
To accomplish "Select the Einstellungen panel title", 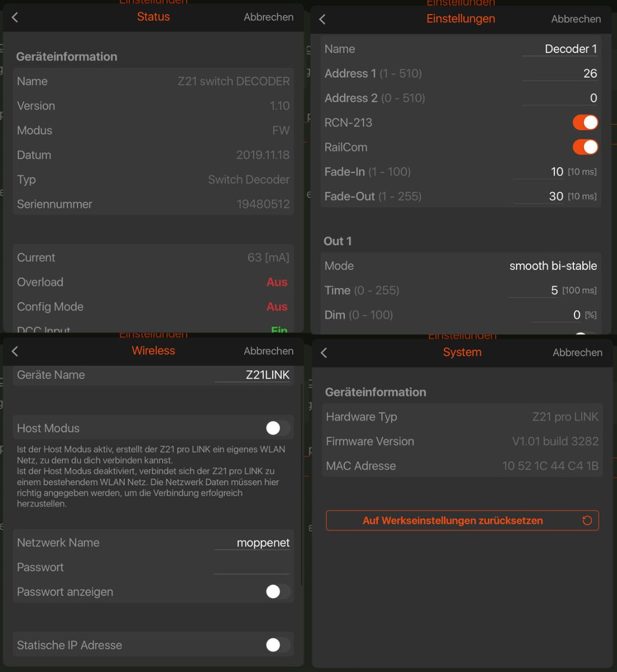I will pyautogui.click(x=461, y=18).
